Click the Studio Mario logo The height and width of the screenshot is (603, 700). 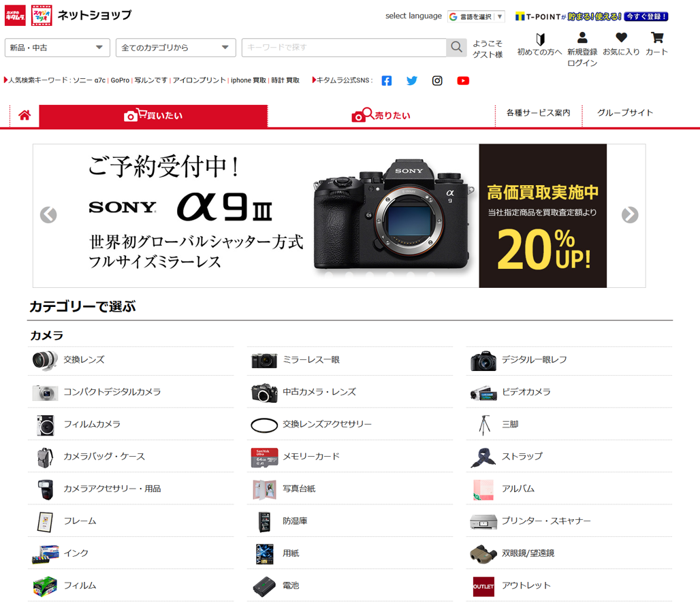pyautogui.click(x=42, y=16)
